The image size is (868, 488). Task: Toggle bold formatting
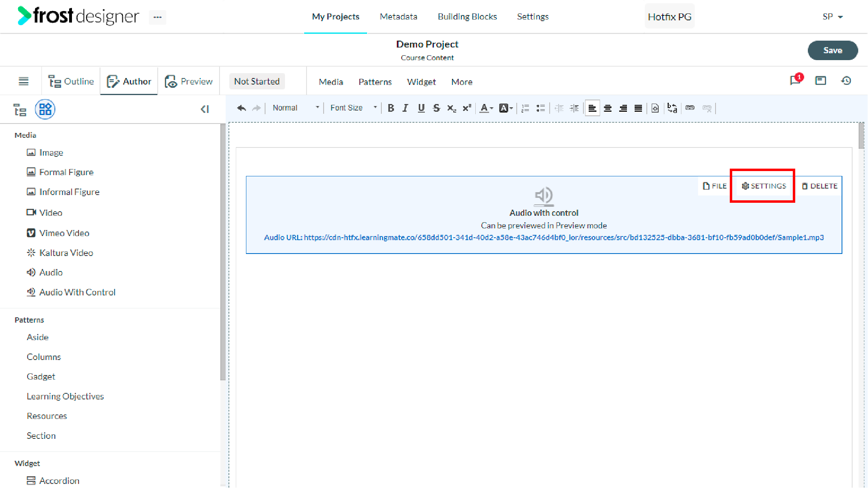[391, 108]
